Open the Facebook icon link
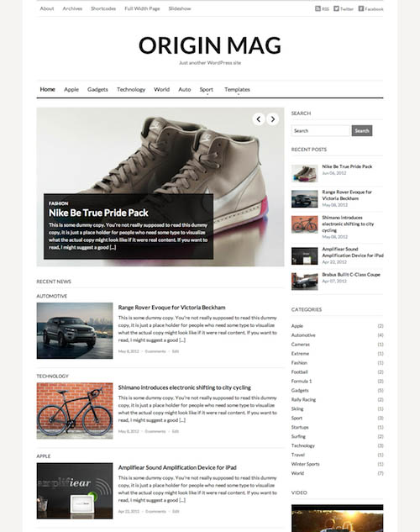420x532 pixels. coord(361,8)
